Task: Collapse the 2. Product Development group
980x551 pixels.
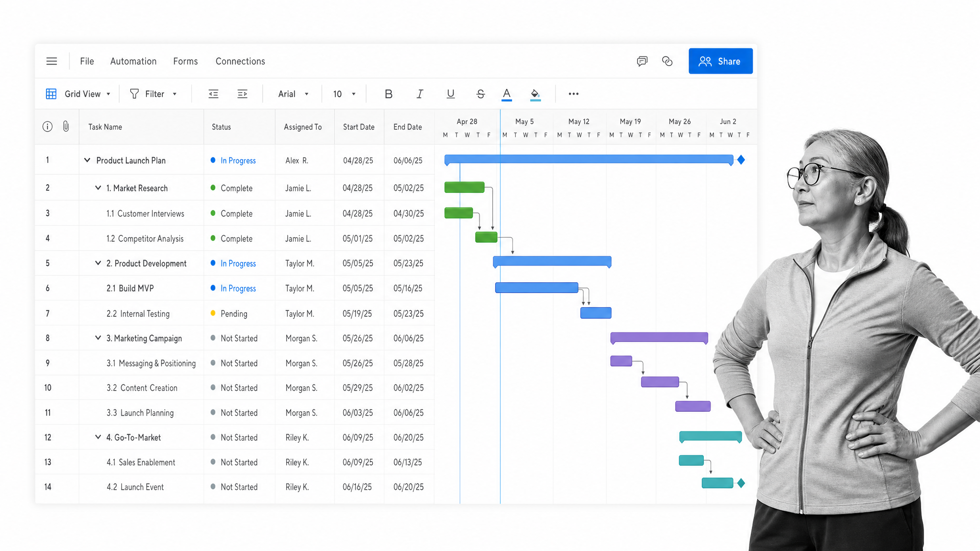Action: (x=98, y=263)
